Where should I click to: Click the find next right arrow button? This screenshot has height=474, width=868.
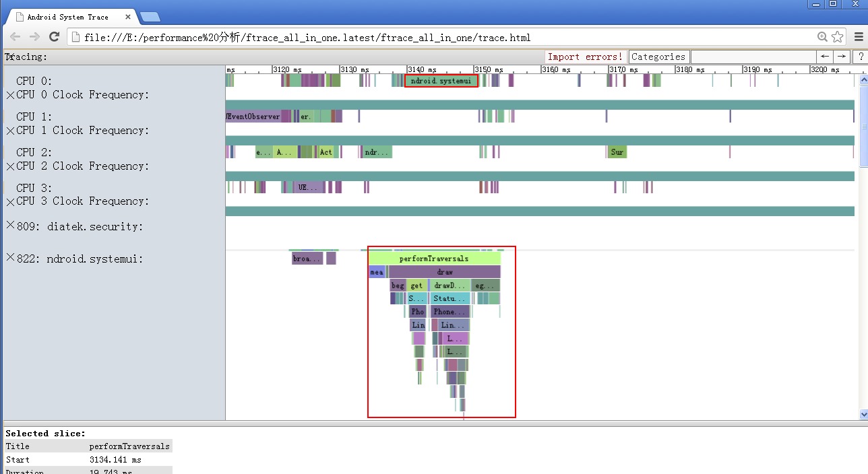tap(842, 57)
